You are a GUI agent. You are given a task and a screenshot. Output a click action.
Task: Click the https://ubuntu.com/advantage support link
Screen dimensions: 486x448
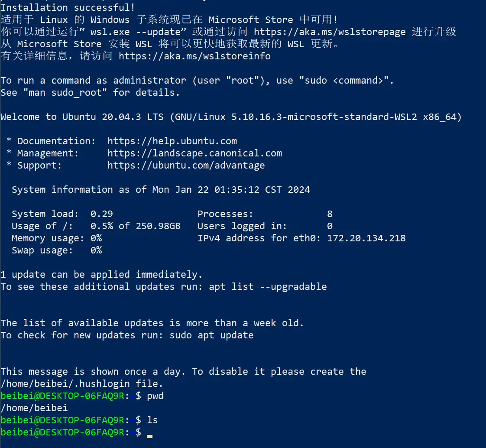coord(186,165)
